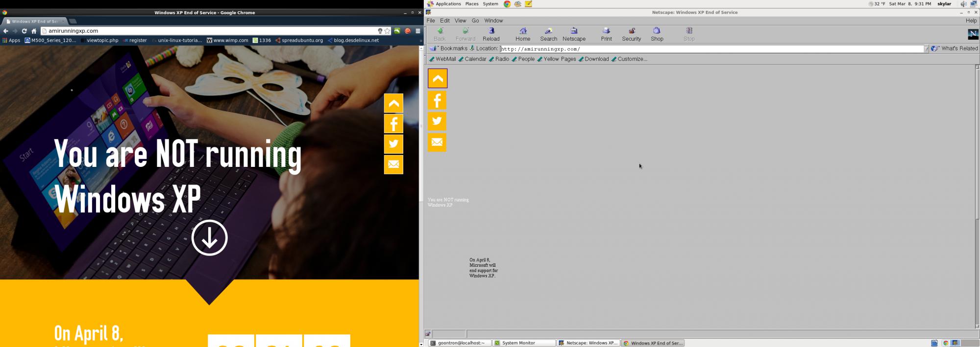Viewport: 980px width, 347px height.
Task: Click Print in Netscape toolbar
Action: [x=606, y=34]
